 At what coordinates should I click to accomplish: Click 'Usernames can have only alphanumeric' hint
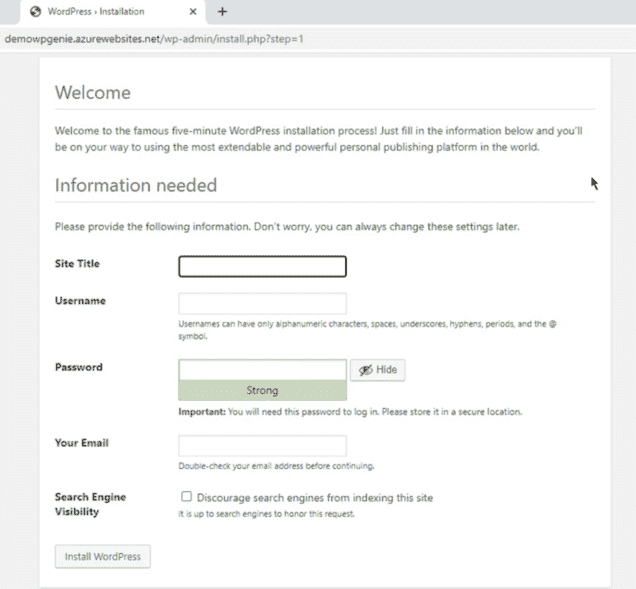coord(367,330)
